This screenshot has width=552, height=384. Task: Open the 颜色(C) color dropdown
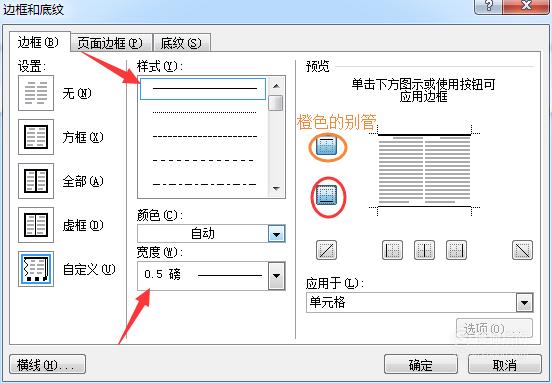(x=276, y=234)
